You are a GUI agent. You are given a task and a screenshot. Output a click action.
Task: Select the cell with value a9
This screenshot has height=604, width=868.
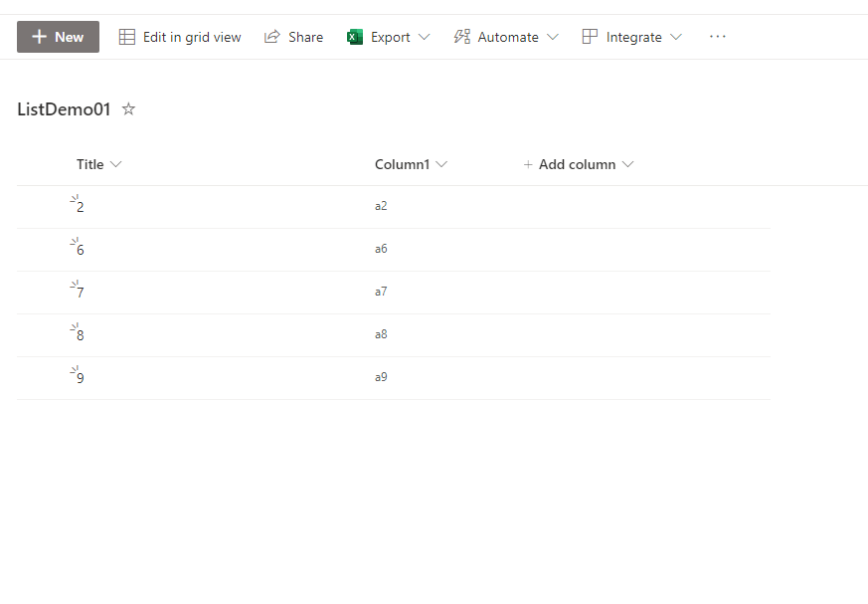point(381,377)
